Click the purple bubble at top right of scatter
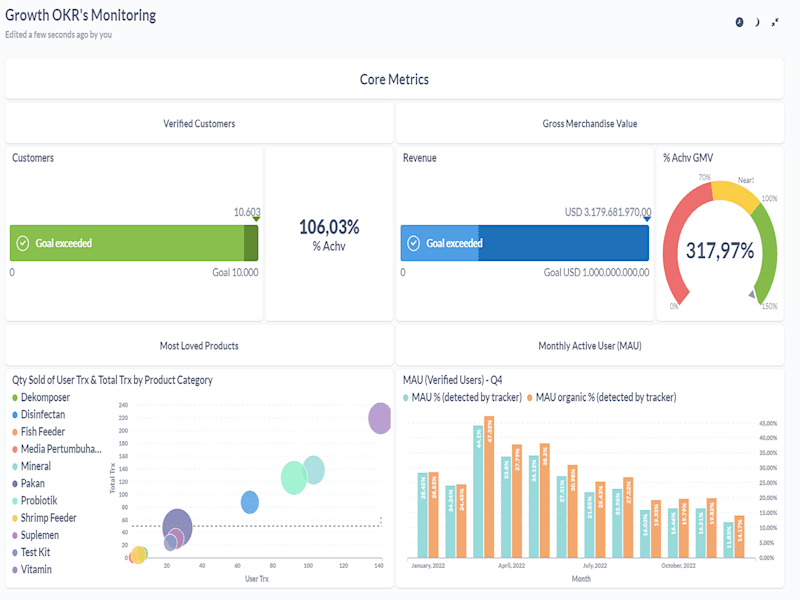 click(380, 418)
